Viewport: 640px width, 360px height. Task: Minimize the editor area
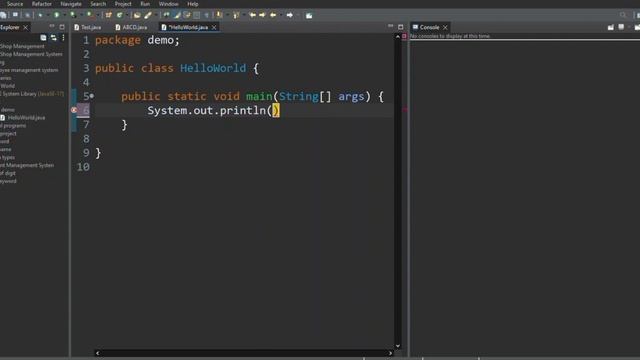[390, 27]
